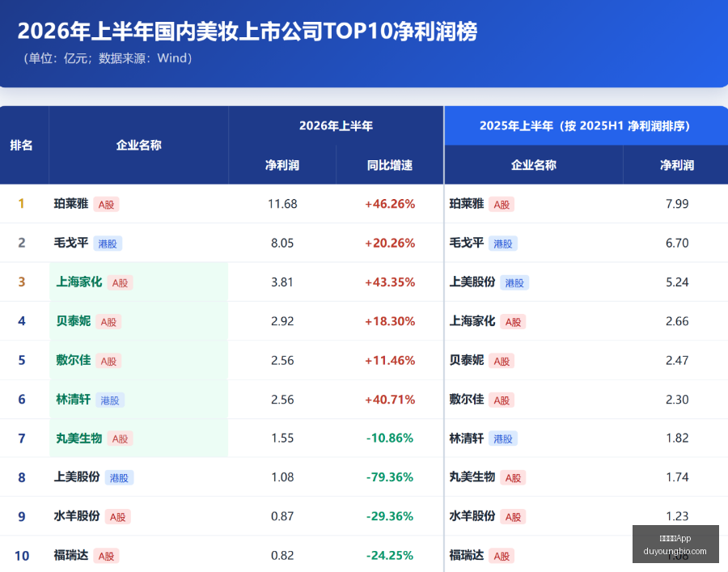Screen dimensions: 728x572
Task: Select the value 11.68
Action: coord(282,204)
